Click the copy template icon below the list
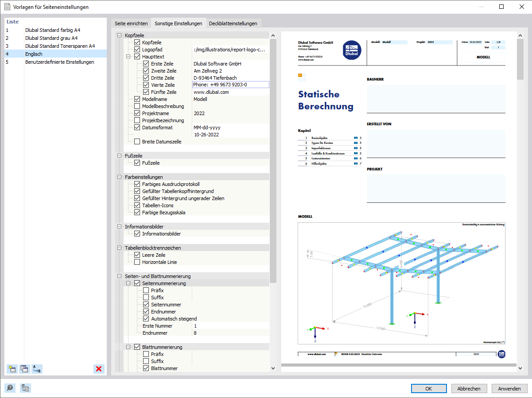Screen dimensions: 532x398 tap(24, 368)
